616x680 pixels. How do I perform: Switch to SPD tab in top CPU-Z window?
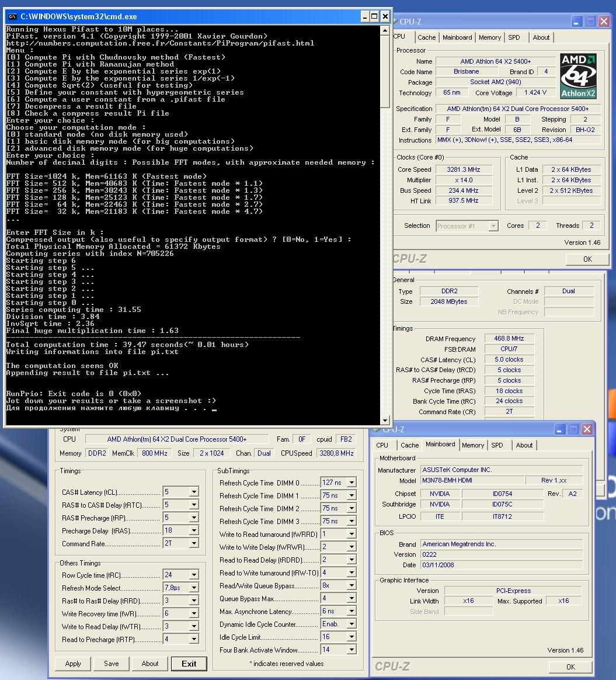(514, 38)
